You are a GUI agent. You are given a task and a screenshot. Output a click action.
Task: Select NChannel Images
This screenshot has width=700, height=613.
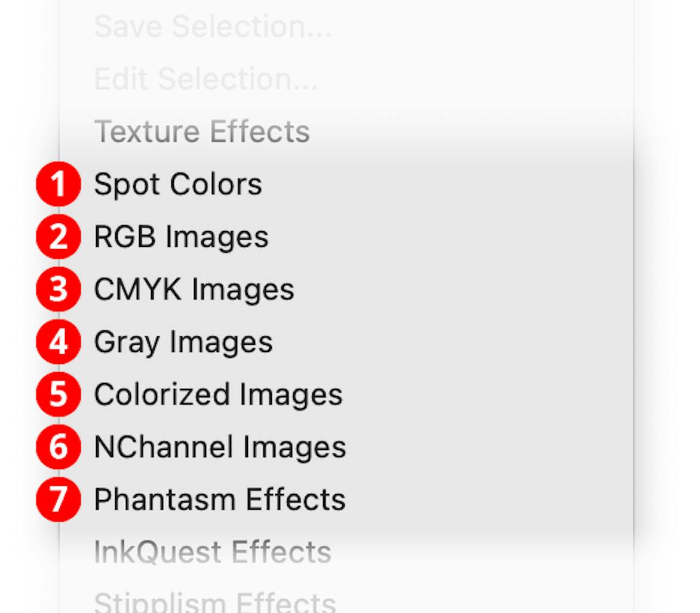pyautogui.click(x=219, y=446)
